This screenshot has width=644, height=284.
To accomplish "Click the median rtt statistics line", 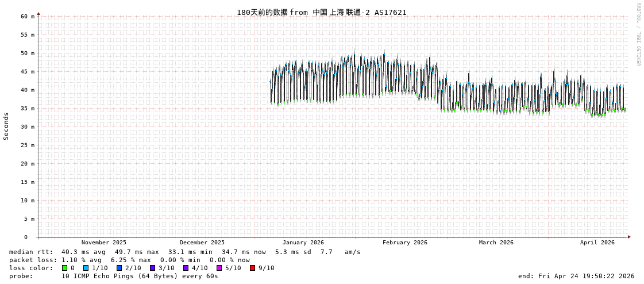I will click(x=184, y=252).
